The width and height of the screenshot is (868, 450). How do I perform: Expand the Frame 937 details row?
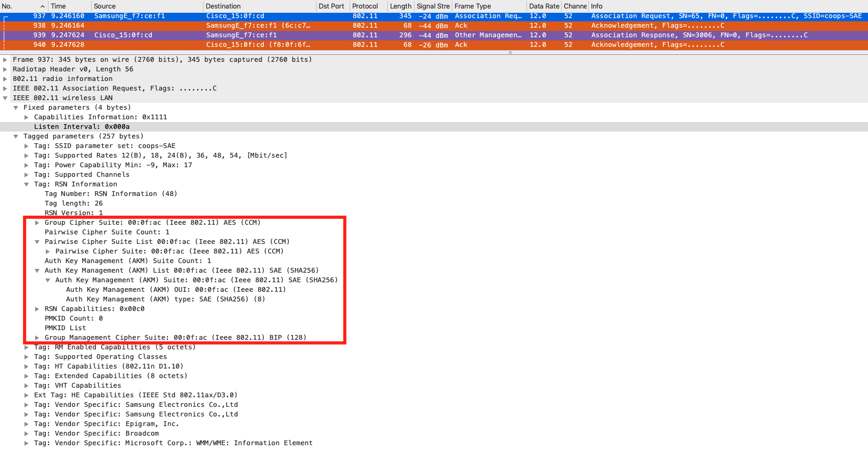pyautogui.click(x=5, y=60)
